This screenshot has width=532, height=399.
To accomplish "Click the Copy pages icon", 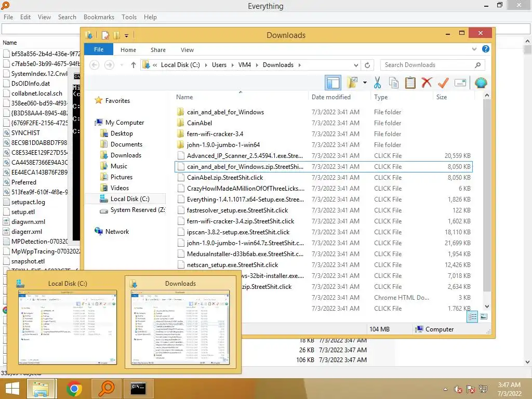I will click(x=394, y=83).
